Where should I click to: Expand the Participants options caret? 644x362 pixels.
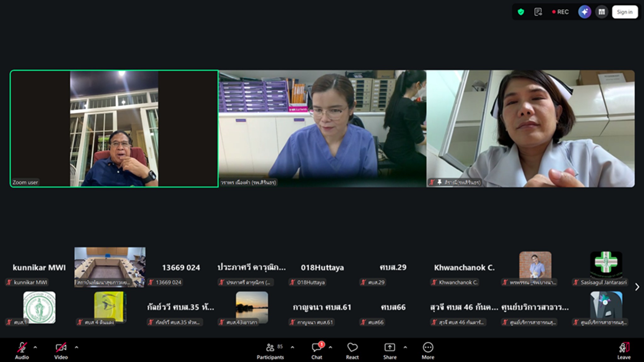click(292, 347)
